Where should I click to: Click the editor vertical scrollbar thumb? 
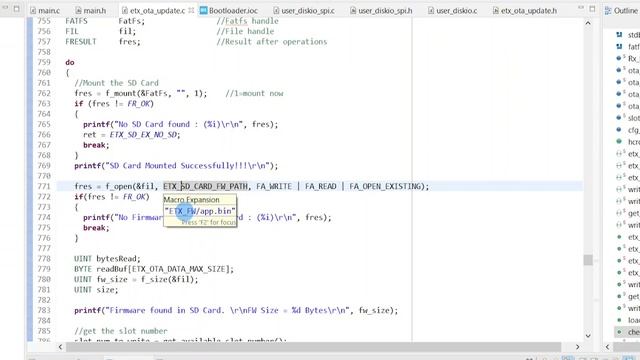click(x=588, y=260)
